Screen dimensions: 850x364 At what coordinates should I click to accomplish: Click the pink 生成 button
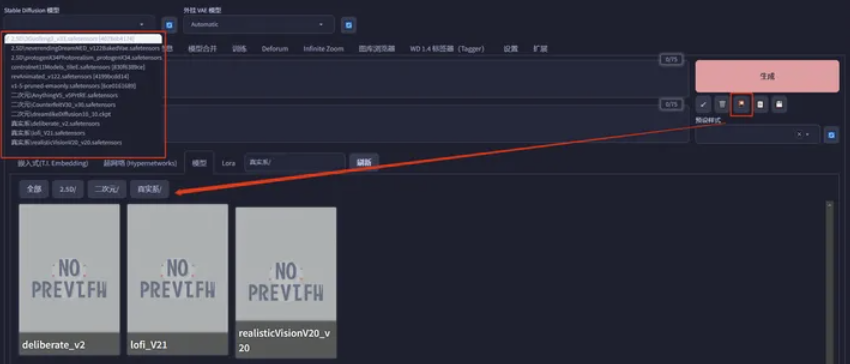click(x=767, y=76)
